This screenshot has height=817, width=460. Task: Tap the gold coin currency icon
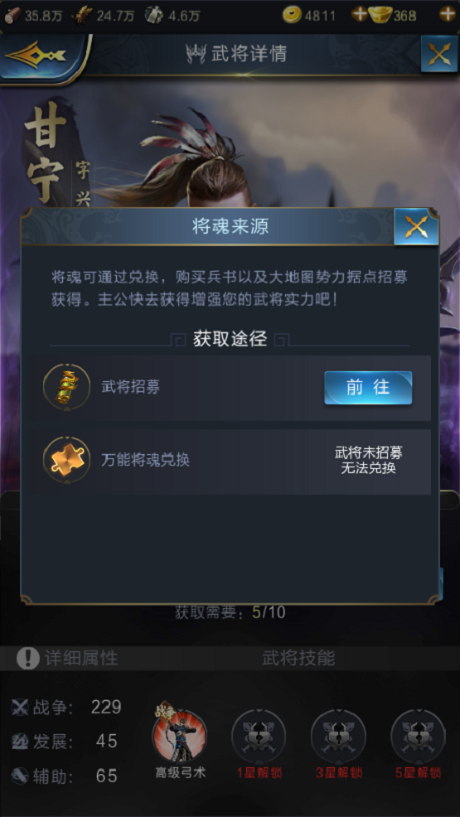pos(292,15)
